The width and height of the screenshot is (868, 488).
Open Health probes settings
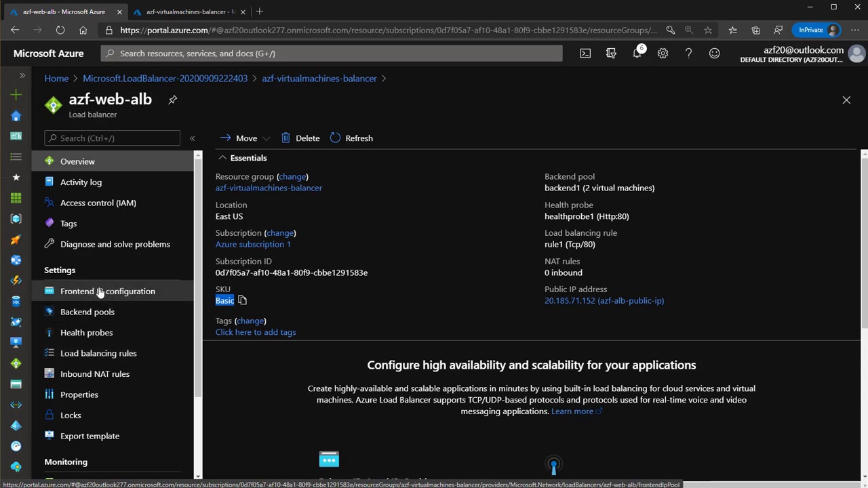click(x=113, y=333)
